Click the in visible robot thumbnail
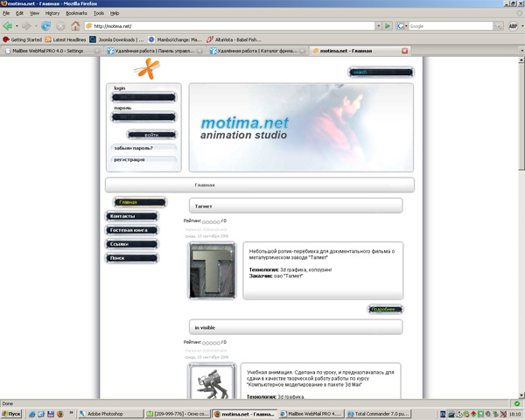 212,381
